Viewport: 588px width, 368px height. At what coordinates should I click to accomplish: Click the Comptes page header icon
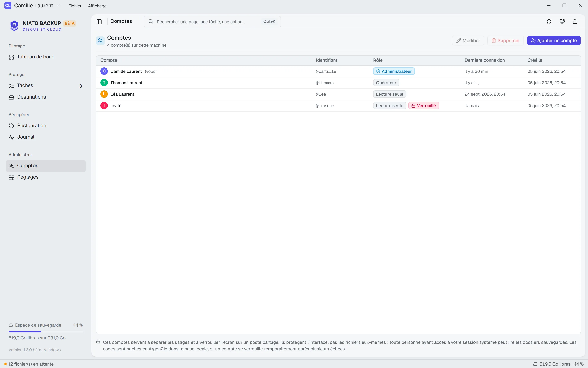(100, 41)
